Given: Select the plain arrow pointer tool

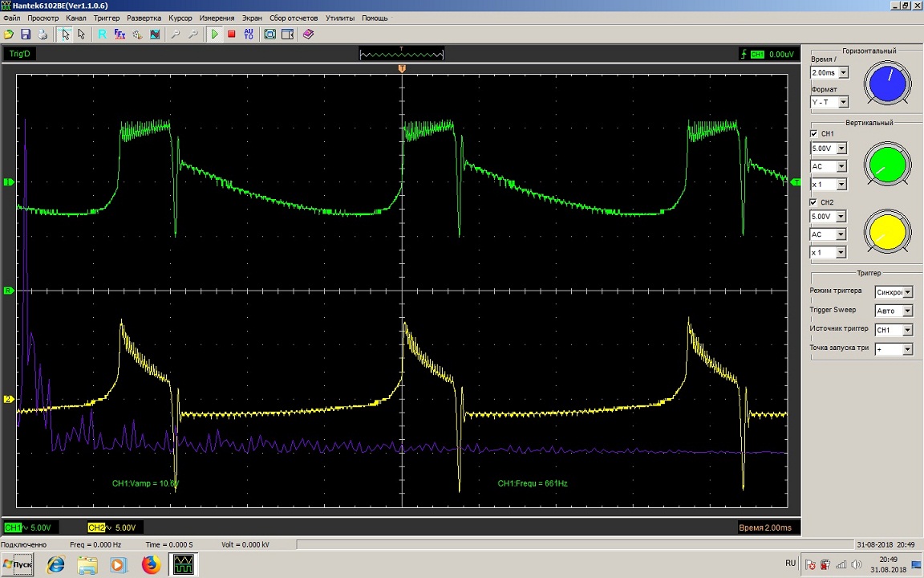Looking at the screenshot, I should 81,35.
